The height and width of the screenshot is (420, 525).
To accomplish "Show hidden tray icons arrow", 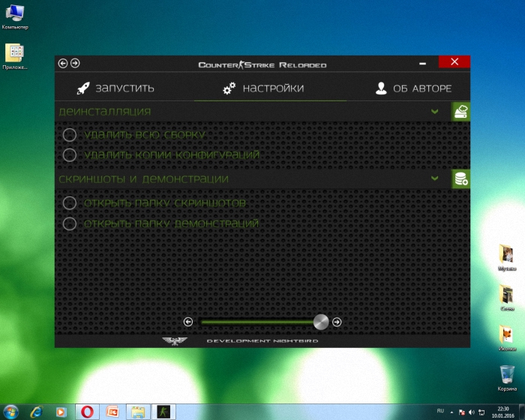I will pos(451,412).
